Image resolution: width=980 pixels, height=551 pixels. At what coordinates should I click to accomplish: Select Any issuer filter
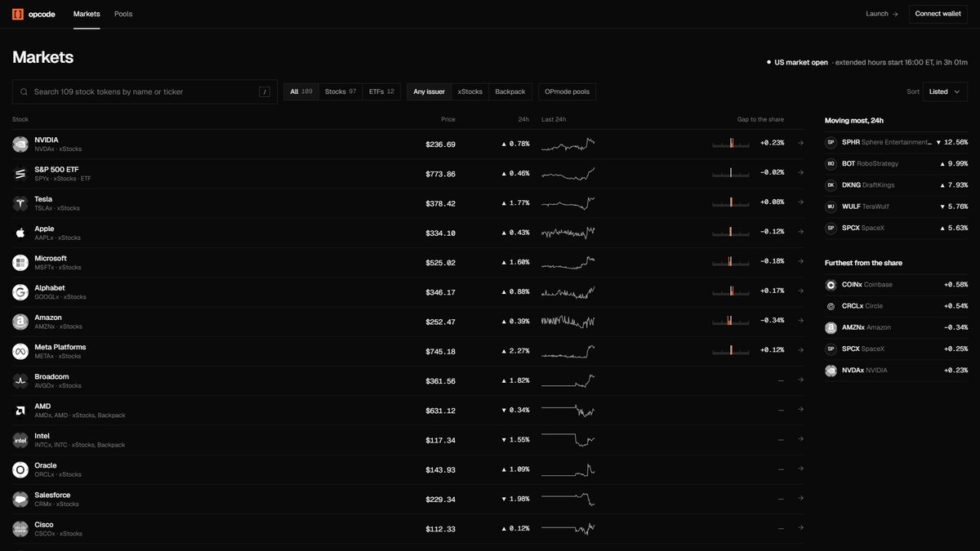(x=430, y=92)
